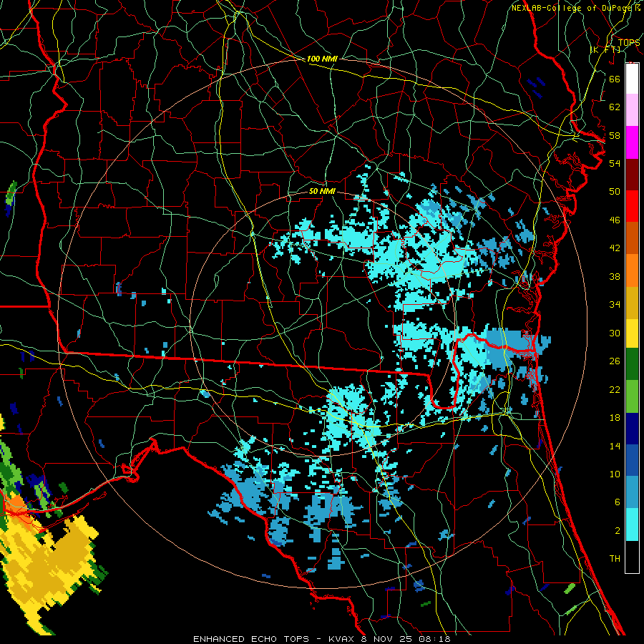
Task: Click the cyan legend swatch
Action: point(632,525)
